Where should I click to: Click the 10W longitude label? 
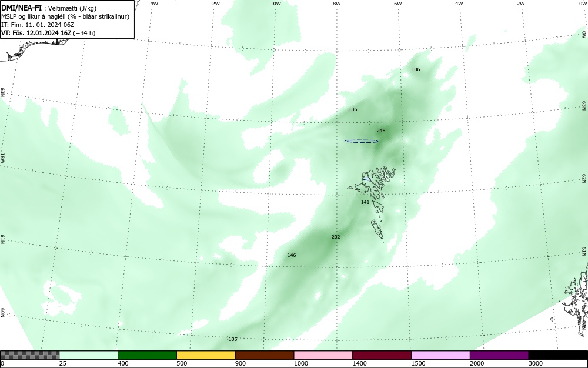276,4
